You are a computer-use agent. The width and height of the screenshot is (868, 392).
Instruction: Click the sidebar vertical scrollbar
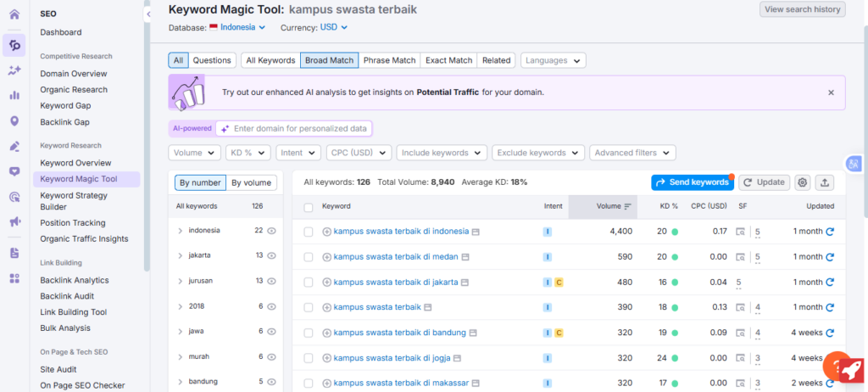pyautogui.click(x=147, y=136)
